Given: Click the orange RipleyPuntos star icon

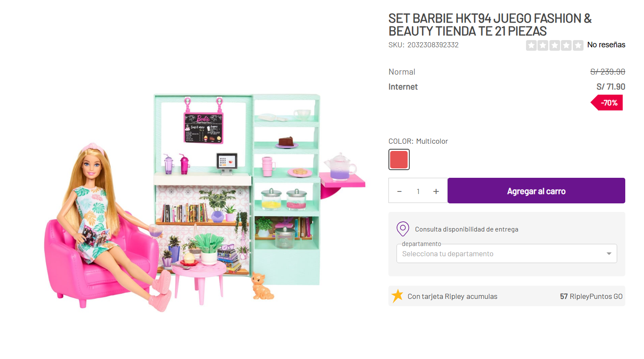Looking at the screenshot, I should [397, 295].
